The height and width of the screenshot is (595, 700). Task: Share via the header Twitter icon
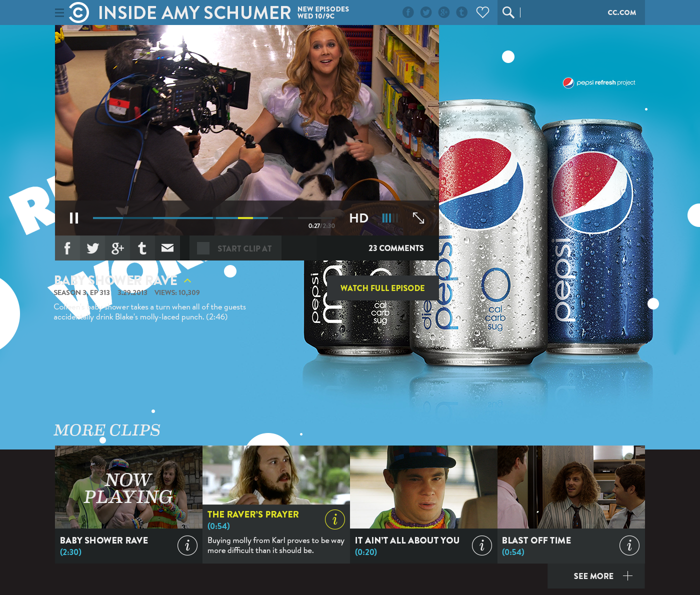426,12
